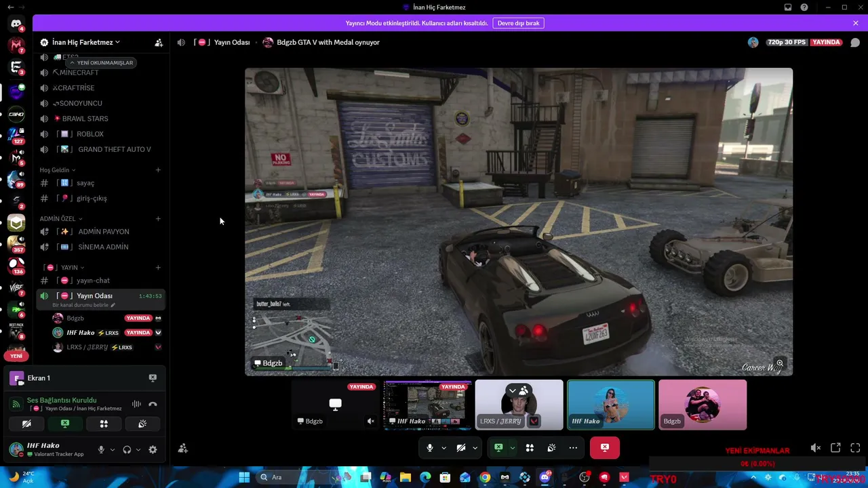Unmute stream volume at call bottom right
Viewport: 868px width, 488px height.
pyautogui.click(x=816, y=448)
